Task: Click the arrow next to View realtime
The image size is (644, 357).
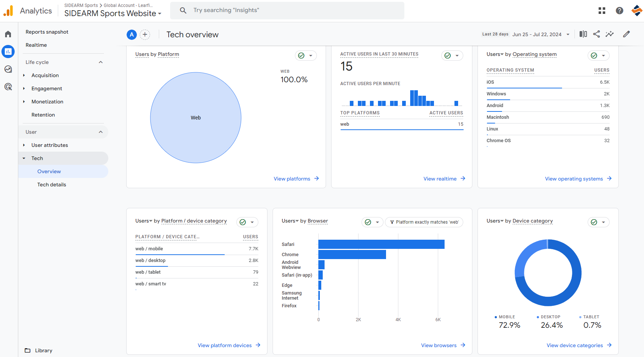Action: coord(463,178)
